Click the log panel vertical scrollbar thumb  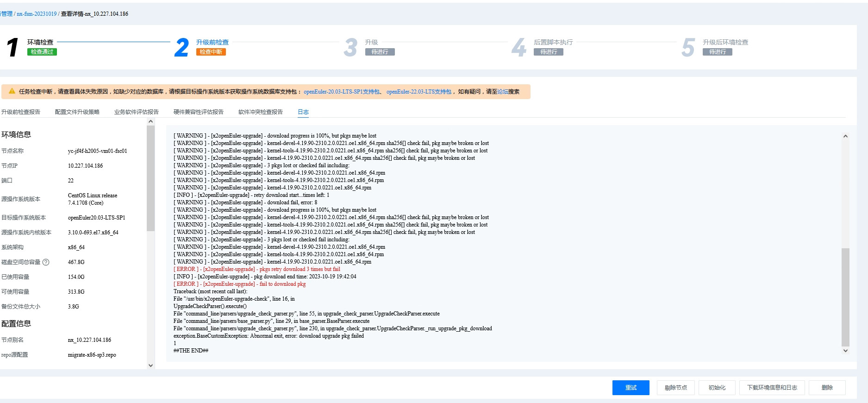click(x=845, y=296)
